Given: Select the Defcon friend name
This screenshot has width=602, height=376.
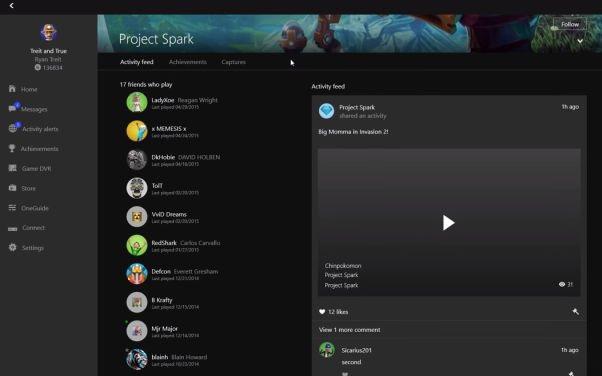Looking at the screenshot, I should coord(161,271).
